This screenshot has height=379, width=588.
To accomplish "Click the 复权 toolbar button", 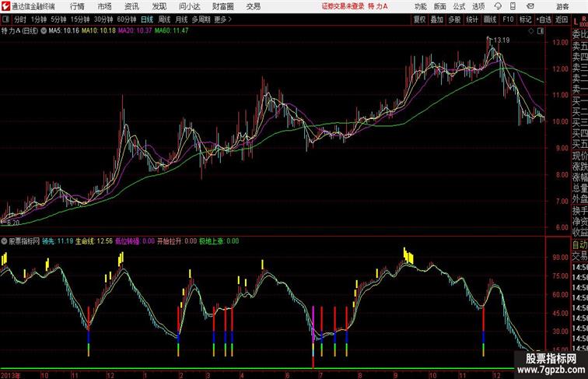I will (x=419, y=19).
